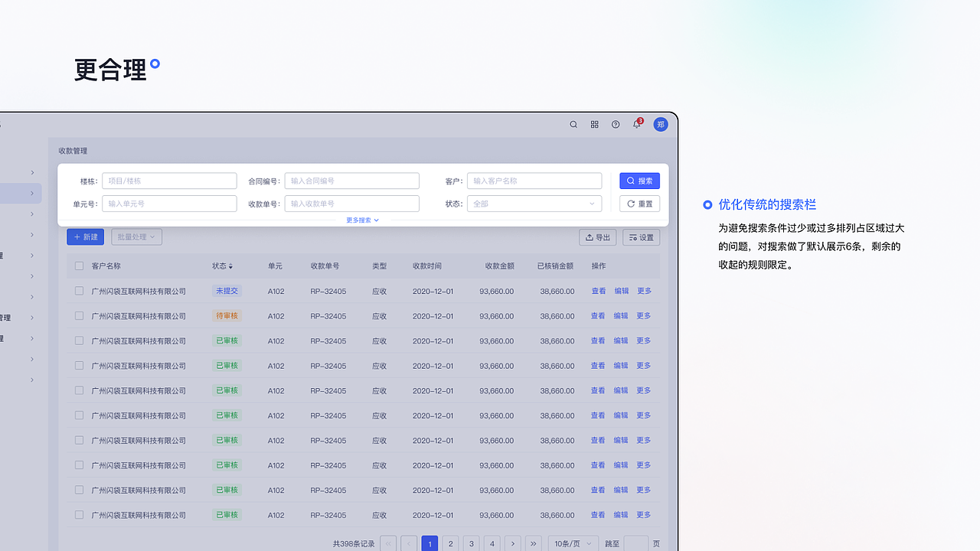
Task: Open the global search magnifier icon
Action: click(573, 124)
